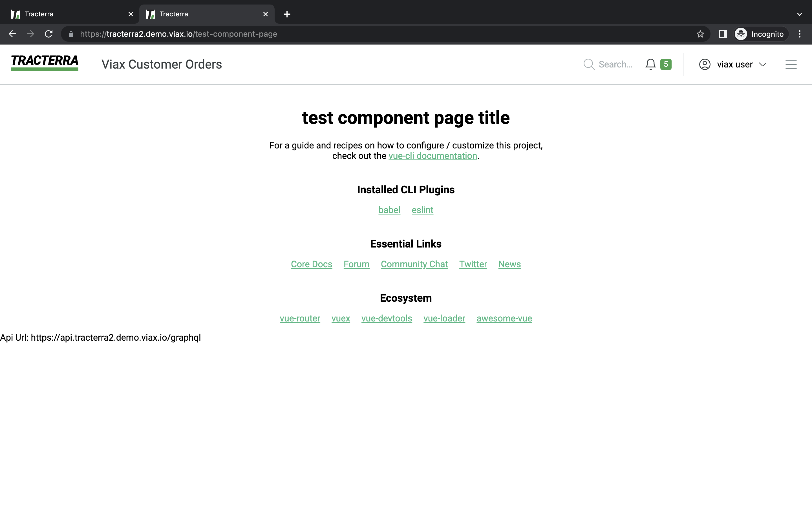
Task: Open the vue-devtools link
Action: coord(387,318)
